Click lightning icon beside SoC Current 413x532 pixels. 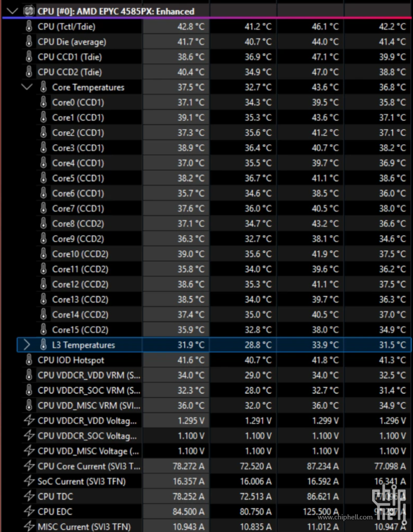(29, 481)
